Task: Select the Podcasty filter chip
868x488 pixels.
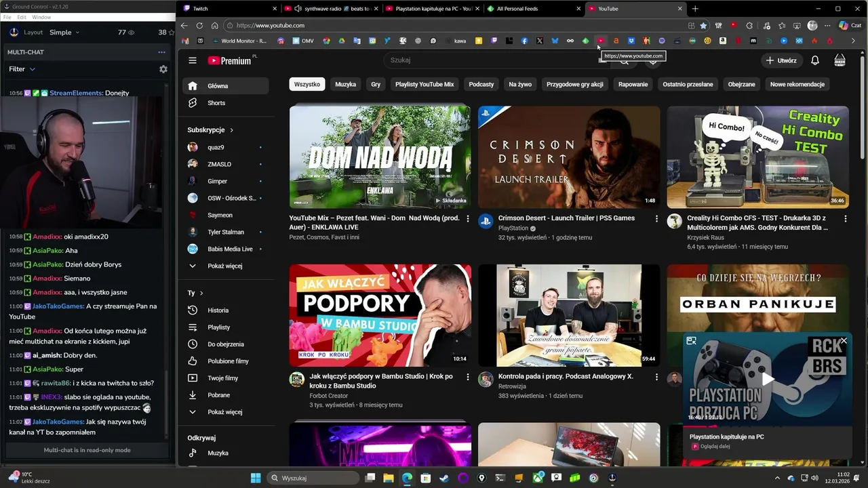Action: point(481,85)
